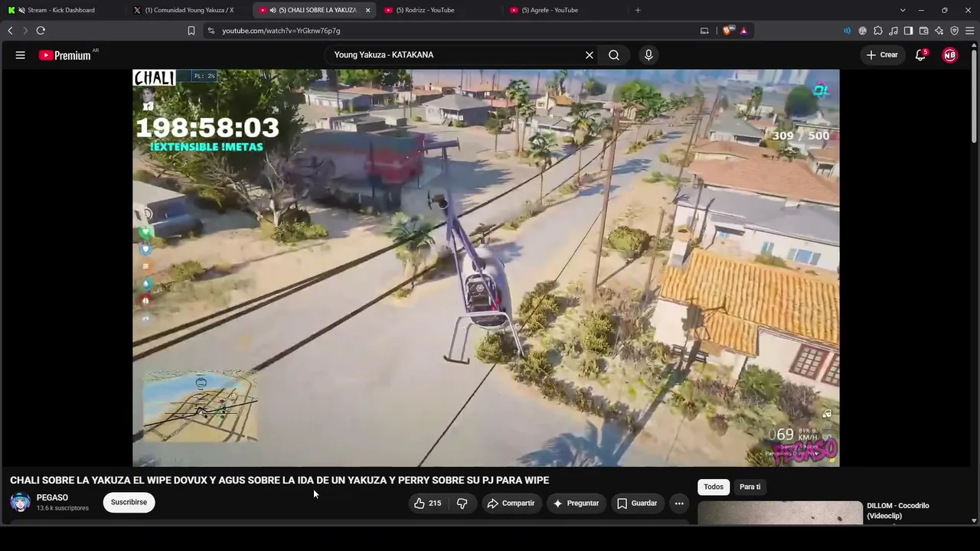Viewport: 980px width, 551px height.
Task: Switch to Agrefe - YouTube tab
Action: click(x=567, y=10)
